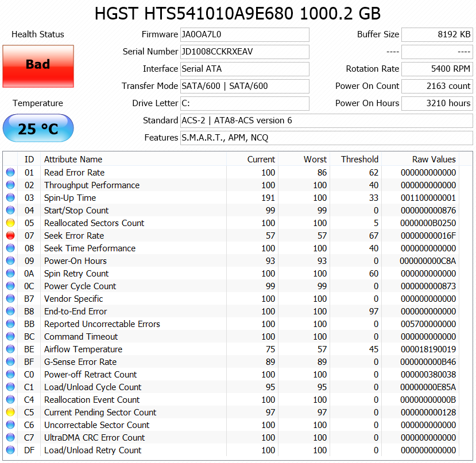Click the yellow caution icon for Reallocated Sectors Count
The image size is (476, 463).
(x=10, y=223)
